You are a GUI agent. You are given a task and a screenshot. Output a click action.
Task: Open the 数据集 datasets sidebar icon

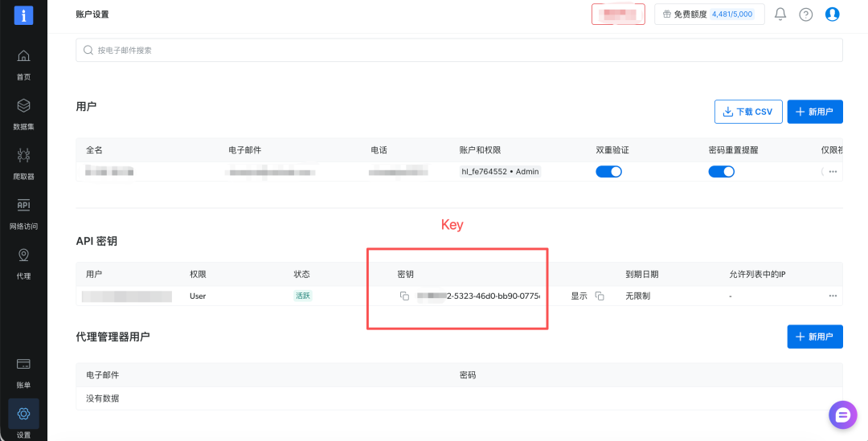click(23, 106)
